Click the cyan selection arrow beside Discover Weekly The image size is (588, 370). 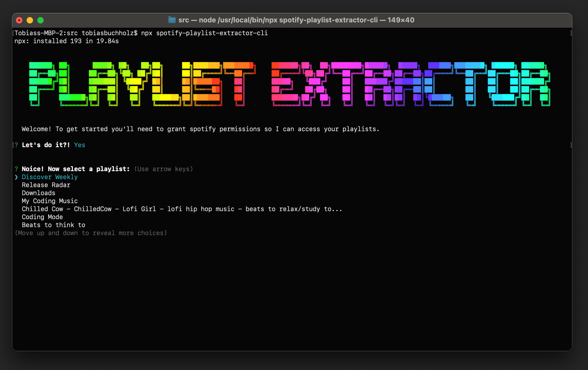click(x=17, y=177)
